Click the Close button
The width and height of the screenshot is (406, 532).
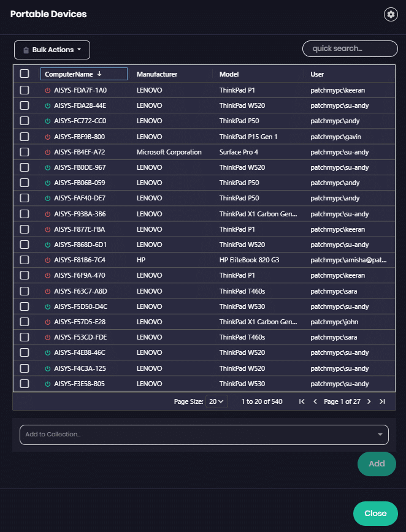(x=375, y=513)
